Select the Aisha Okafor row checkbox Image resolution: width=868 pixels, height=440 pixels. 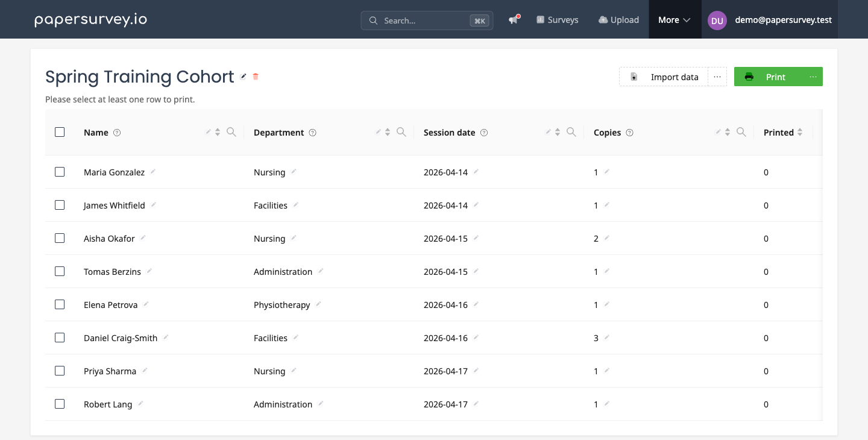pyautogui.click(x=60, y=238)
